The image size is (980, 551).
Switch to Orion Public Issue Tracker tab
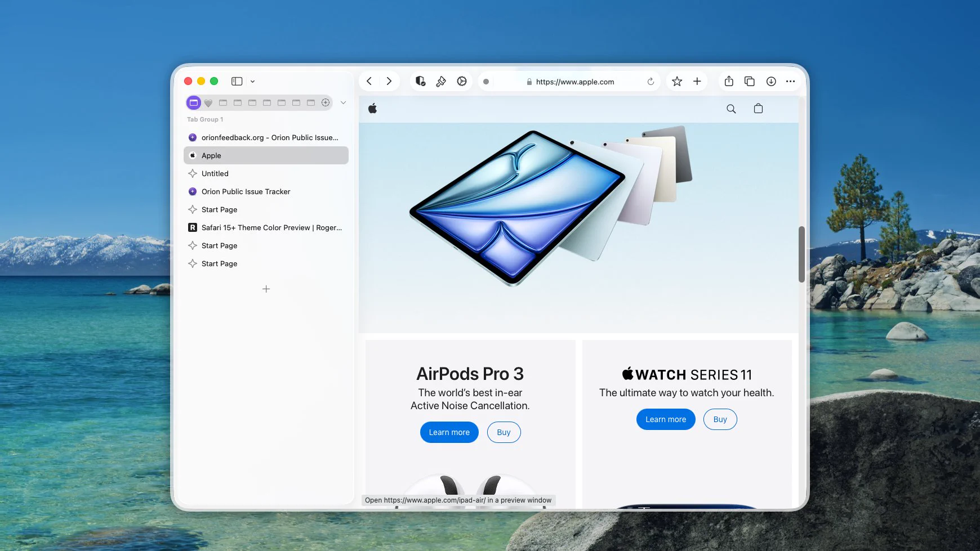pos(266,191)
